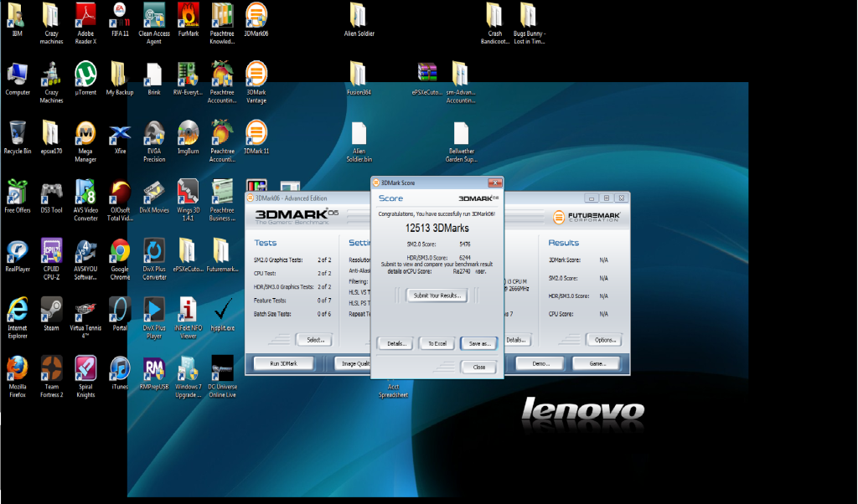Open Mega Manager shortcut
The height and width of the screenshot is (504, 858).
point(85,141)
